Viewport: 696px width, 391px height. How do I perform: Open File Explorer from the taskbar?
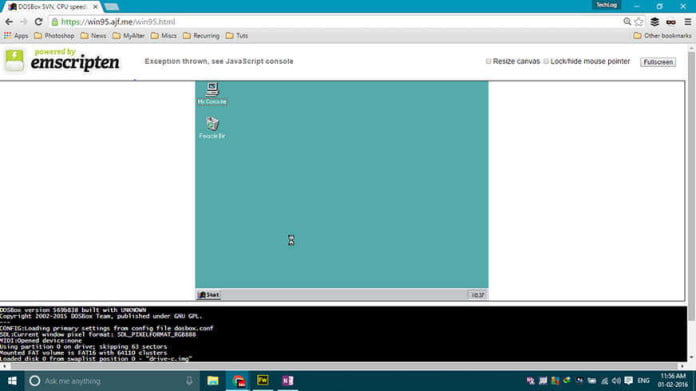[213, 381]
